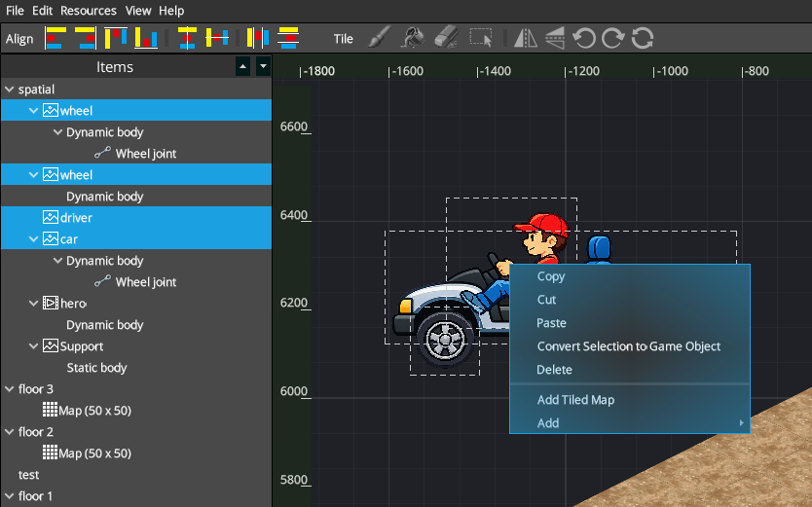Choose Delete from context menu
The image size is (812, 507).
tap(630, 370)
